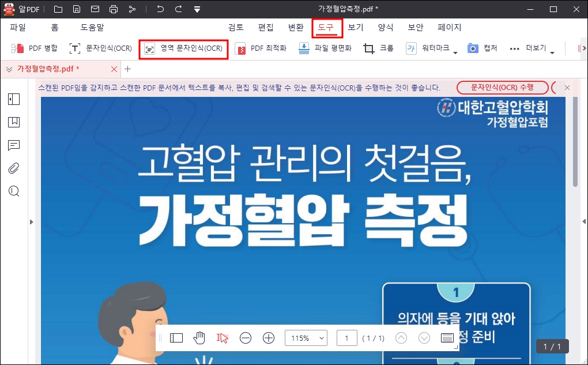This screenshot has height=365, width=588.
Task: Click the page number input field
Action: pos(346,338)
